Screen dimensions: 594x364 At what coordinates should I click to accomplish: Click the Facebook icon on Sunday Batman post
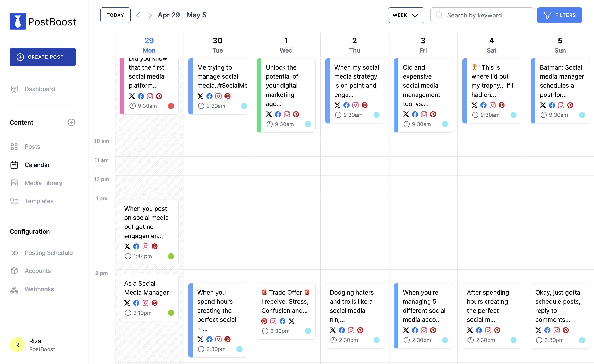tap(552, 105)
